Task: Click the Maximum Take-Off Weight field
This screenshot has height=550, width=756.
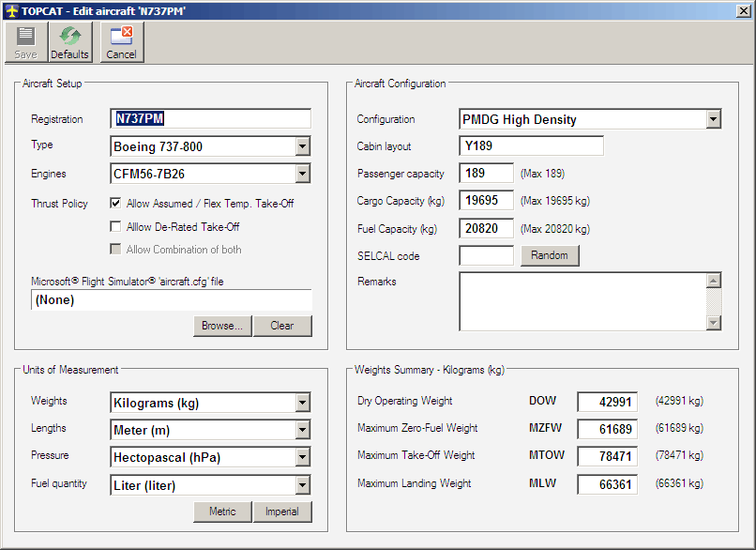Action: pos(607,456)
